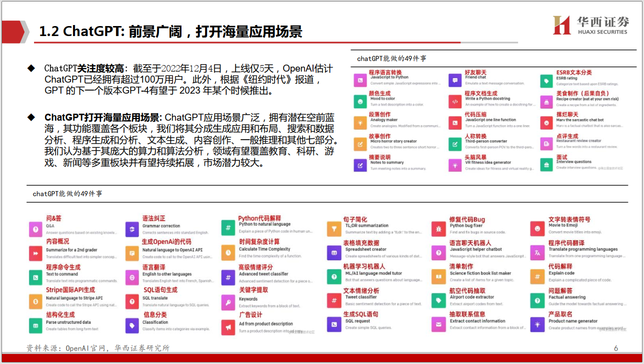Click the orange Natural language to Stripe API icon
Screen dimensions: 644x364
click(35, 301)
